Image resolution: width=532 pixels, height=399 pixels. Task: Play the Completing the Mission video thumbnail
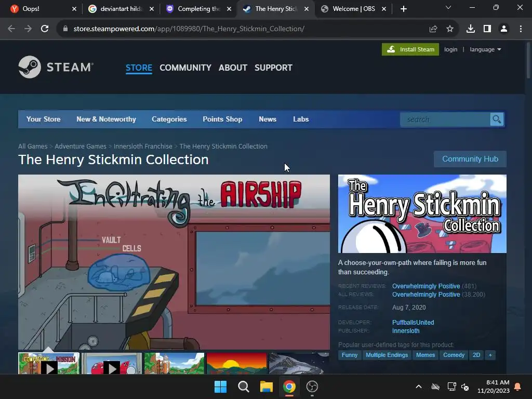[49, 363]
